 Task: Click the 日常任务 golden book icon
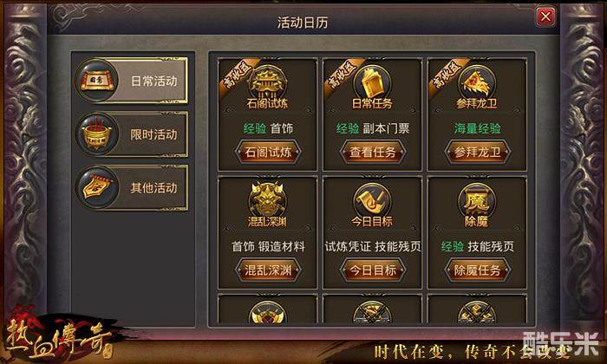372,82
